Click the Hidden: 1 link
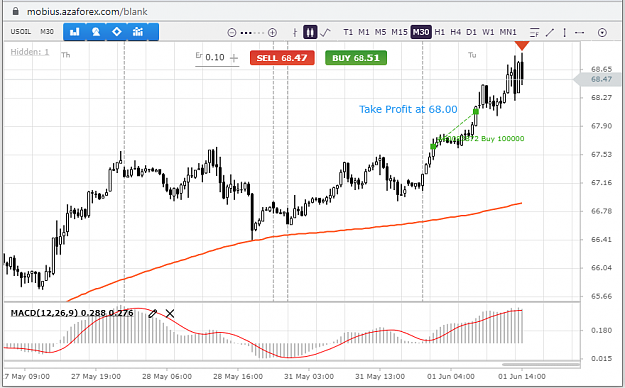This screenshot has height=388, width=625. (x=30, y=52)
